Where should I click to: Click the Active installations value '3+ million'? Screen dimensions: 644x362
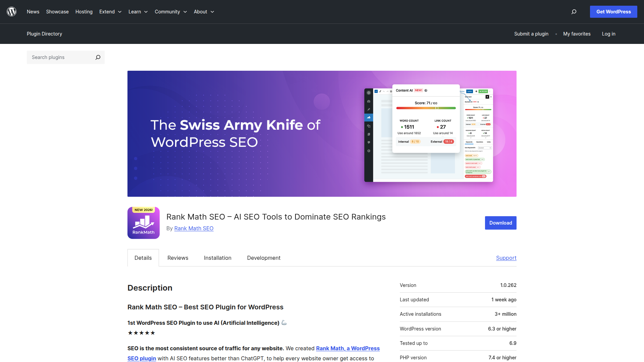[x=505, y=314]
